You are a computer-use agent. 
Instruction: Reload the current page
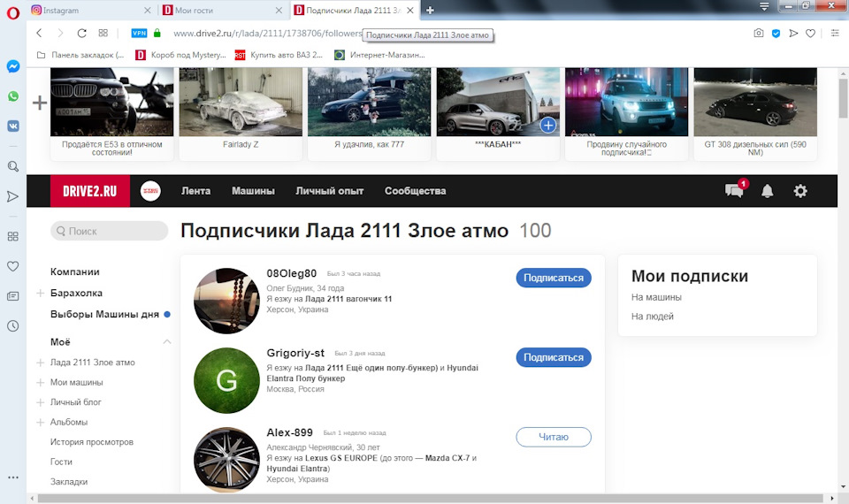(x=81, y=33)
